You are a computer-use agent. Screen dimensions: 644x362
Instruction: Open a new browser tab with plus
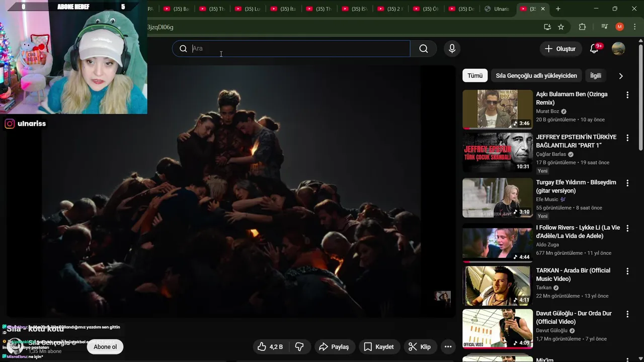(558, 9)
